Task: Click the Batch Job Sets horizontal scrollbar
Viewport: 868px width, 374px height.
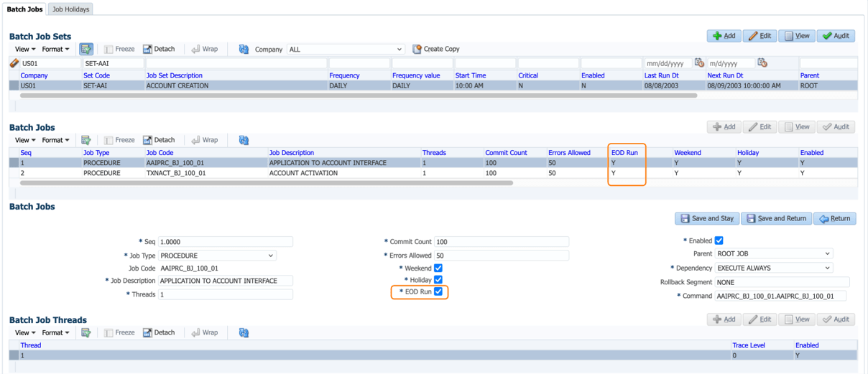Action: click(x=359, y=95)
